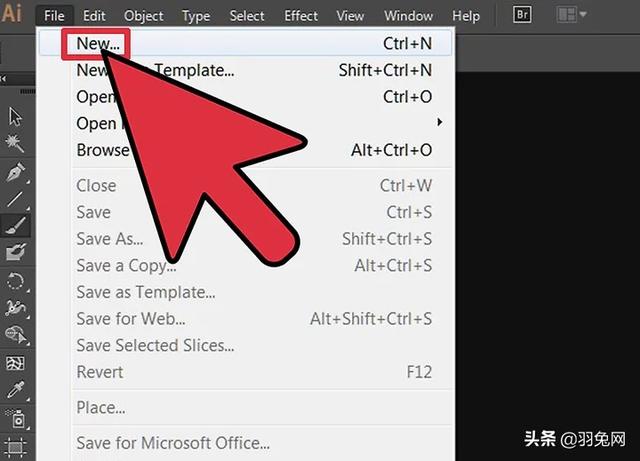The image size is (640, 461).
Task: Open the Help menu
Action: (466, 16)
